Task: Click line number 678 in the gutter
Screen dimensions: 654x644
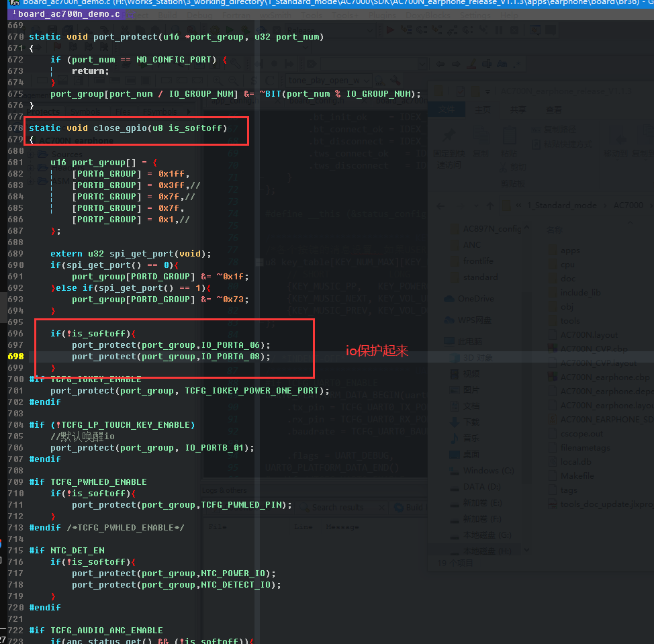Action: point(15,128)
